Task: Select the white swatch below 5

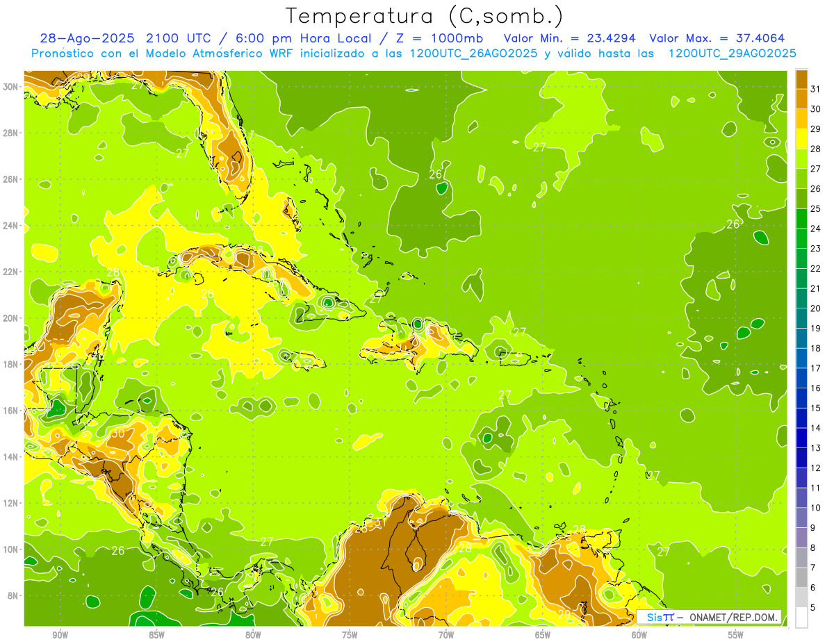Action: (x=801, y=618)
